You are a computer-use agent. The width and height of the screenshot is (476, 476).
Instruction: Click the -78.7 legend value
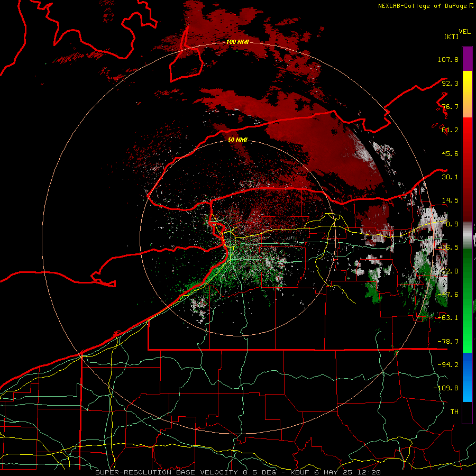(x=448, y=342)
